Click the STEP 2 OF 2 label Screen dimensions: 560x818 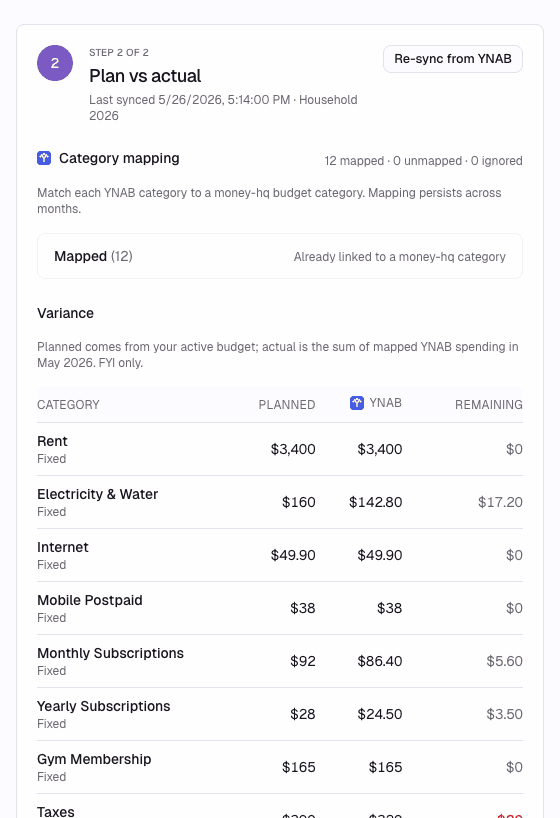tap(119, 53)
